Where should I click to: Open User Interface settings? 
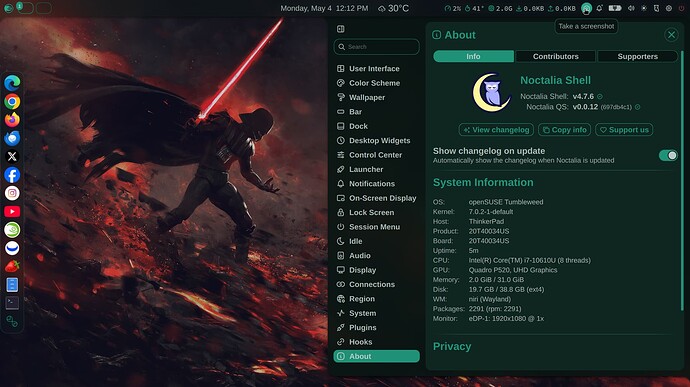pos(376,69)
